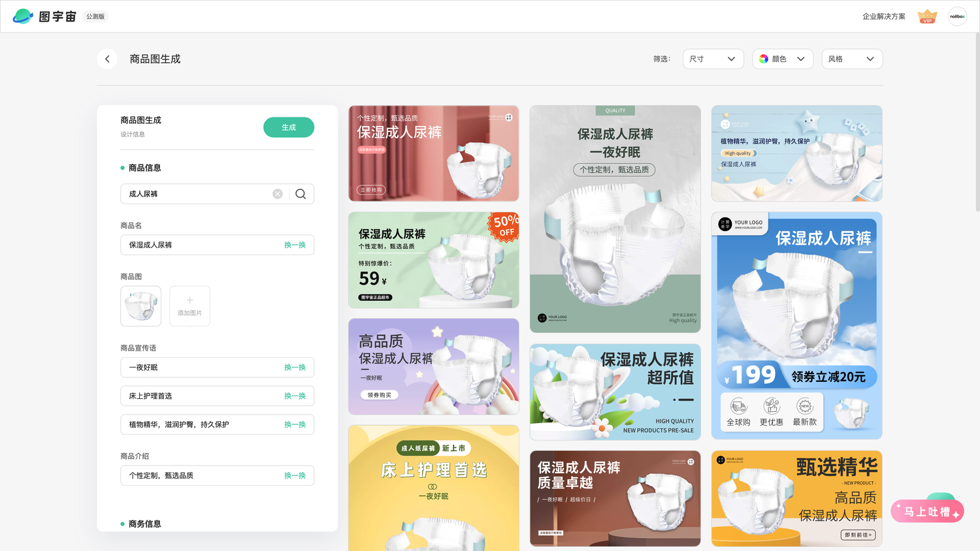
Task: Click the 图宇宙 planet logo
Action: point(23,16)
